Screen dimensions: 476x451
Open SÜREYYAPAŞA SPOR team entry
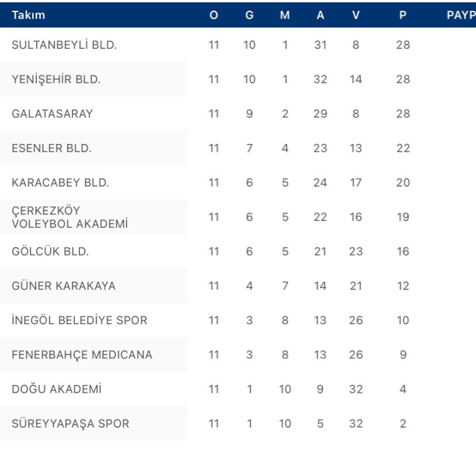point(70,423)
